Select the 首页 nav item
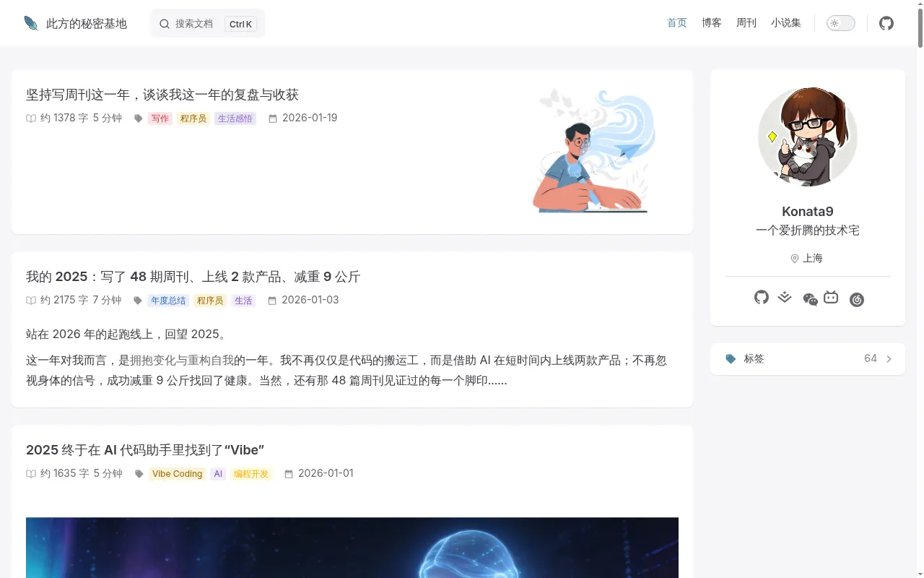This screenshot has width=924, height=578. [677, 23]
